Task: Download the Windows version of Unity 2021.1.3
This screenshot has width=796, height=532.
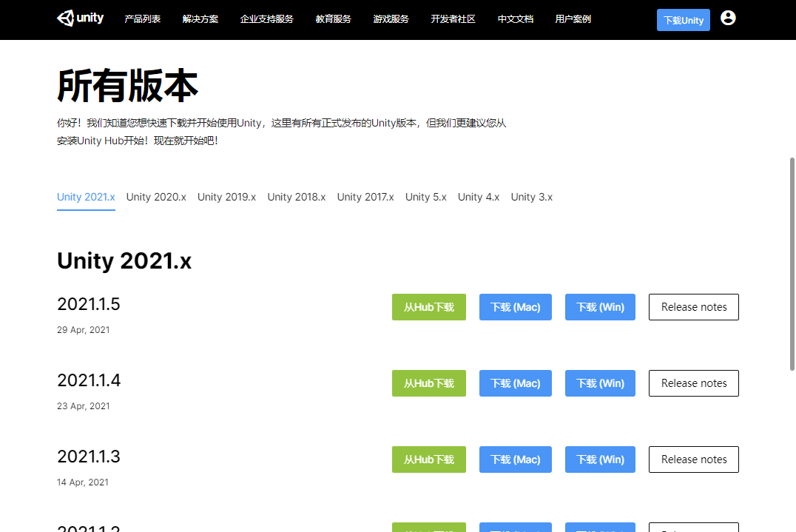Action: [x=600, y=459]
